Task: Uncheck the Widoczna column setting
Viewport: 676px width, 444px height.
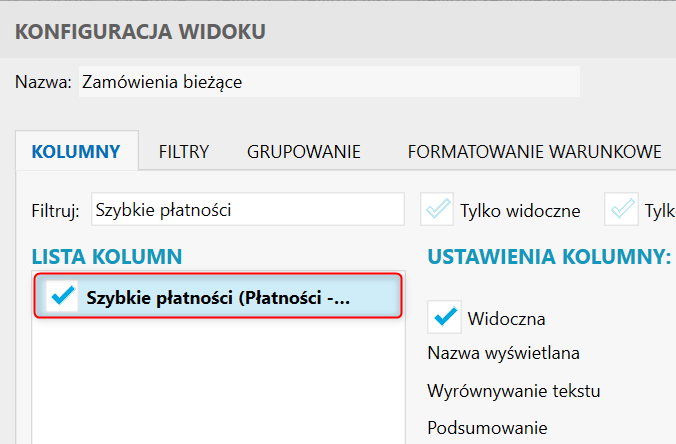Action: click(x=444, y=317)
